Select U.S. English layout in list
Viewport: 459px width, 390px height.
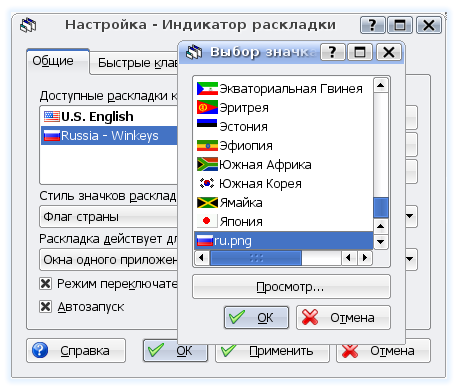pyautogui.click(x=108, y=116)
